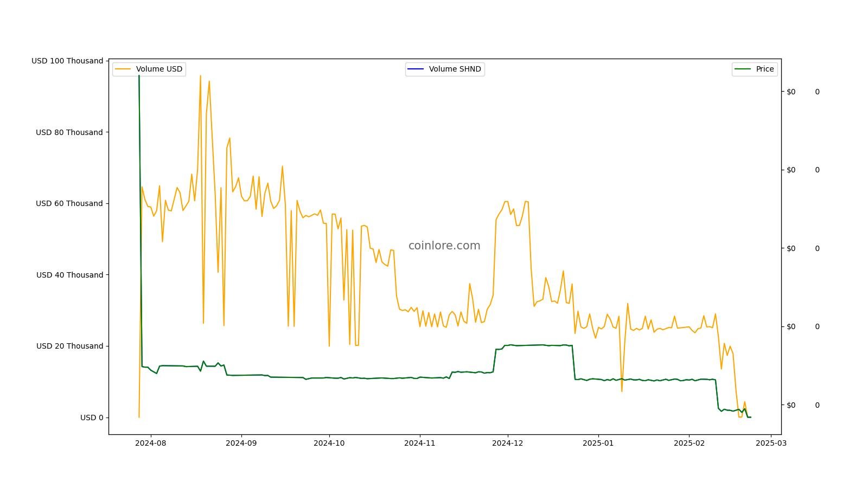Screen dimensions: 868x488
Task: Click the USD 40 Thousand axis label
Action: 69,275
